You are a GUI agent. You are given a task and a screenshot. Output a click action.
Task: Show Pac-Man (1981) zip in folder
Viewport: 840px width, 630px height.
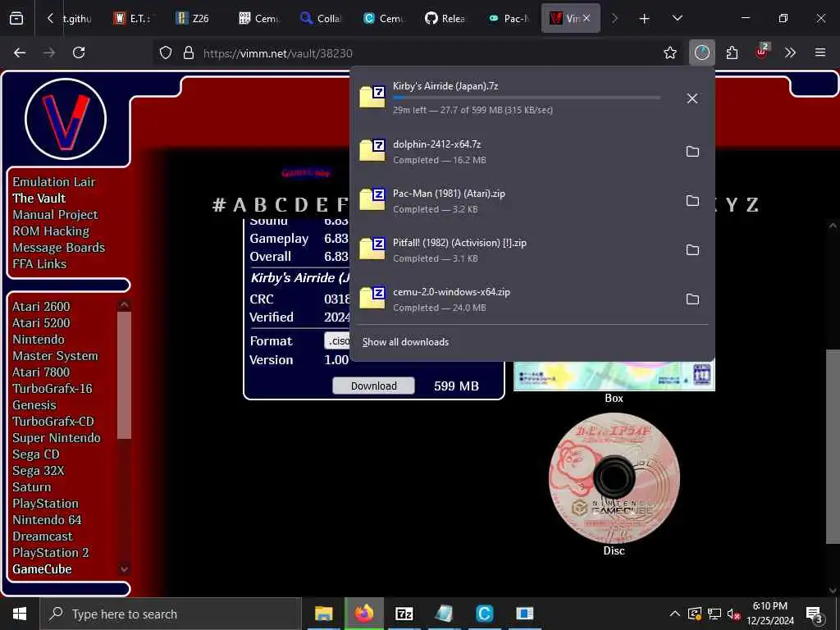pos(692,201)
